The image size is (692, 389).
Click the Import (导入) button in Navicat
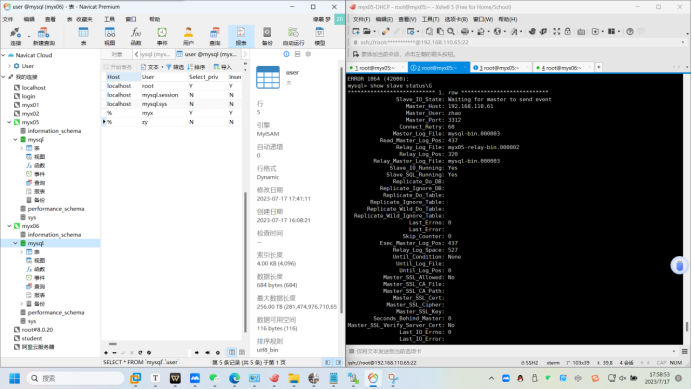223,67
